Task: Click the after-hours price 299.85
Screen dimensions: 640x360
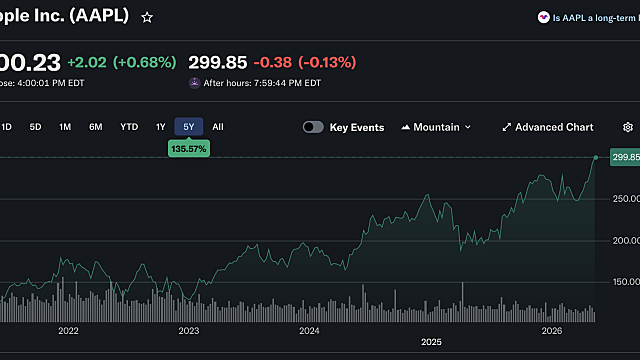Action: 218,62
